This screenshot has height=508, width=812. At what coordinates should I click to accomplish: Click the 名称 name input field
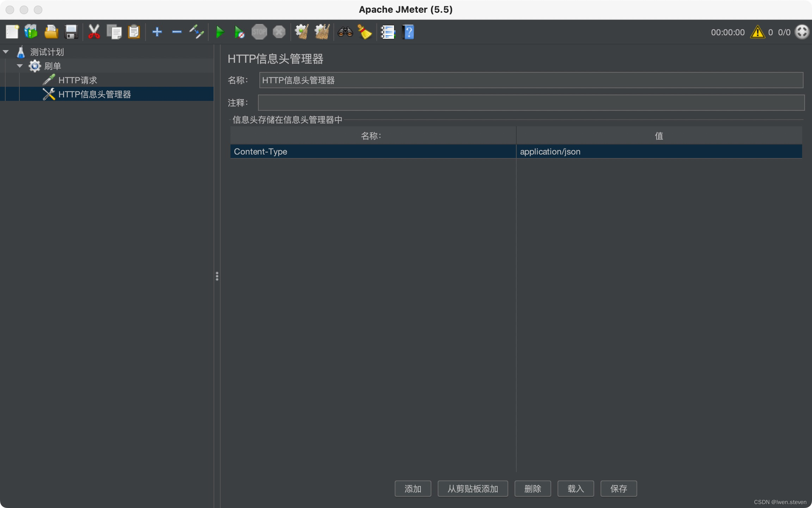point(531,80)
